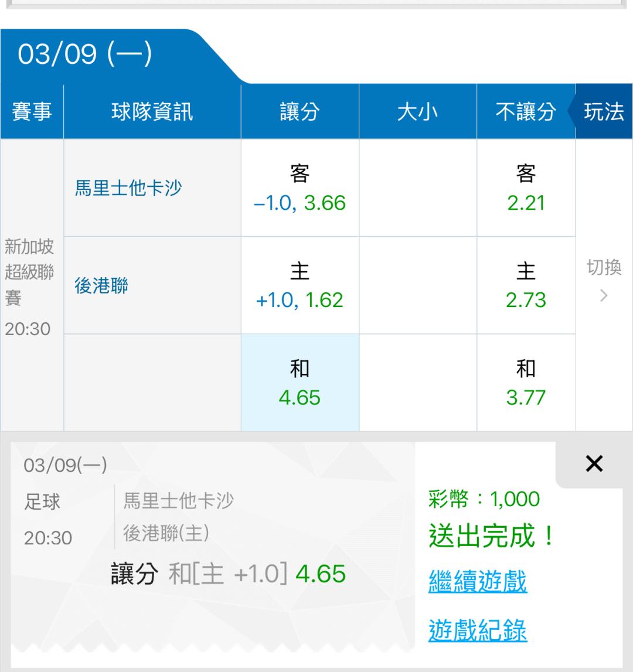The height and width of the screenshot is (672, 633).
Task: Click the 不讓分 column header
Action: (x=526, y=112)
